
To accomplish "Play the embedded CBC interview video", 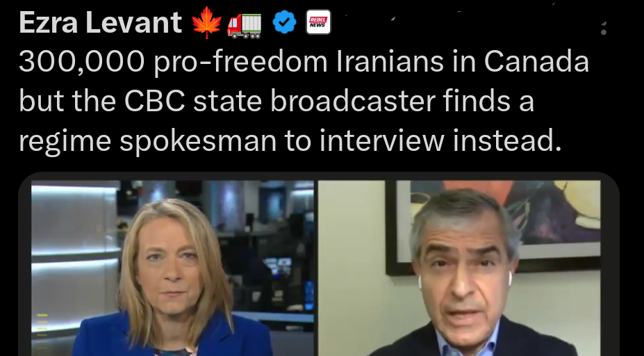I will coord(316,268).
